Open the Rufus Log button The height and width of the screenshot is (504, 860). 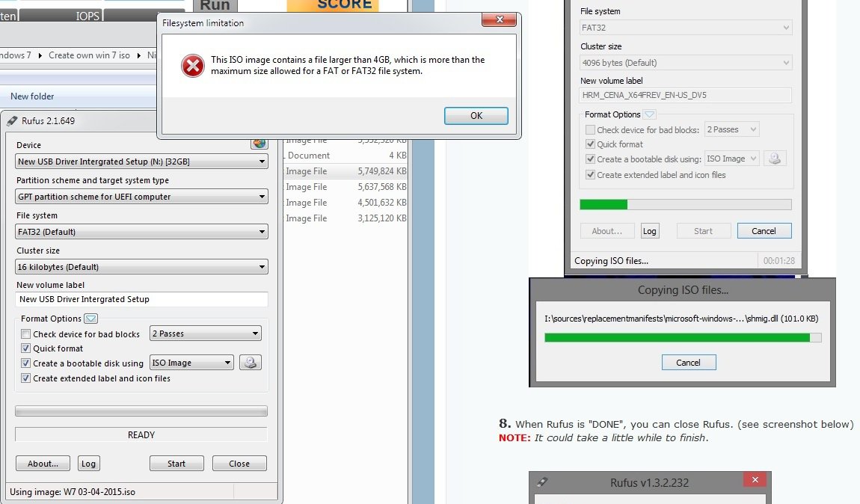(88, 464)
